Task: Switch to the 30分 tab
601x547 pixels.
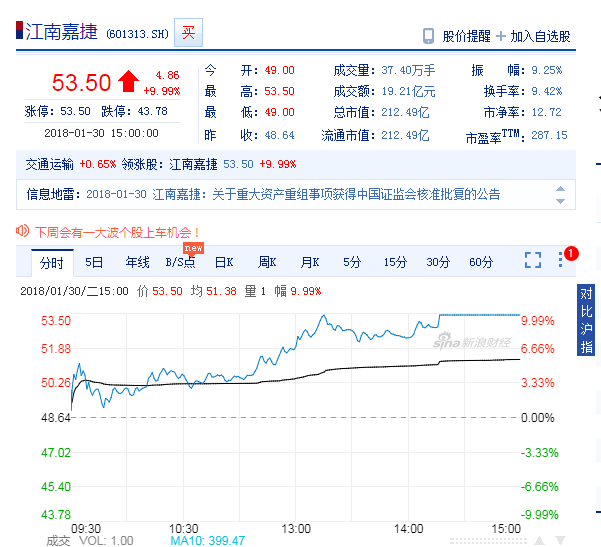Action: point(438,262)
